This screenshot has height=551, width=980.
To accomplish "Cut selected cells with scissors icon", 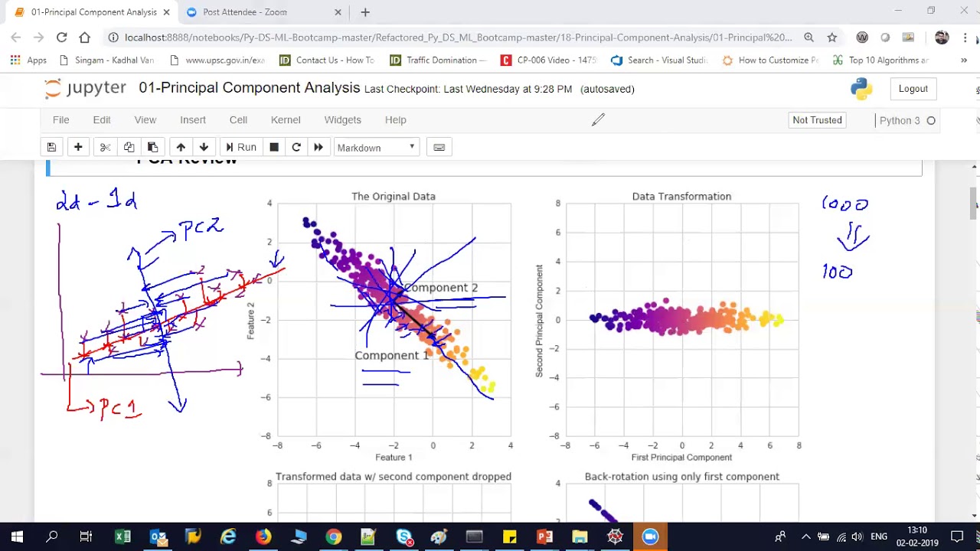I will click(105, 147).
